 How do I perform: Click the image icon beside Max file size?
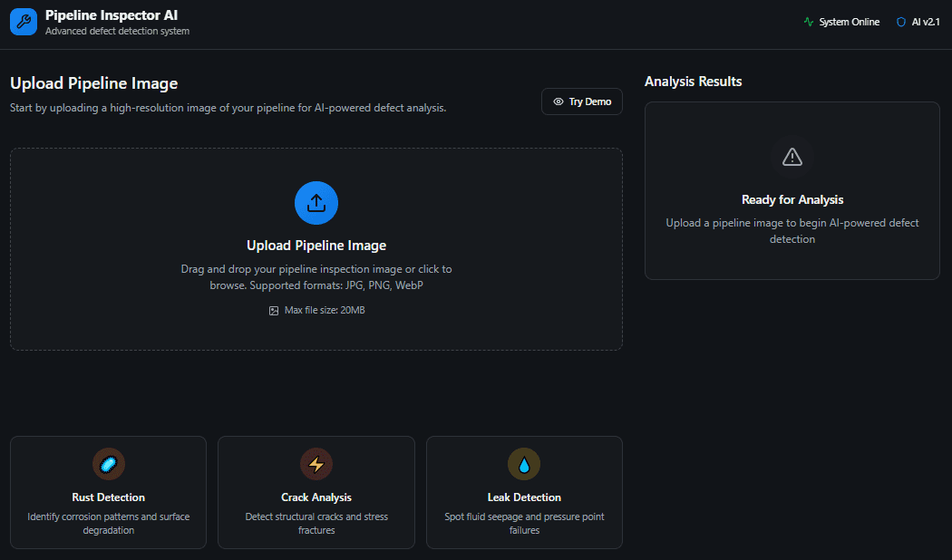pos(274,311)
